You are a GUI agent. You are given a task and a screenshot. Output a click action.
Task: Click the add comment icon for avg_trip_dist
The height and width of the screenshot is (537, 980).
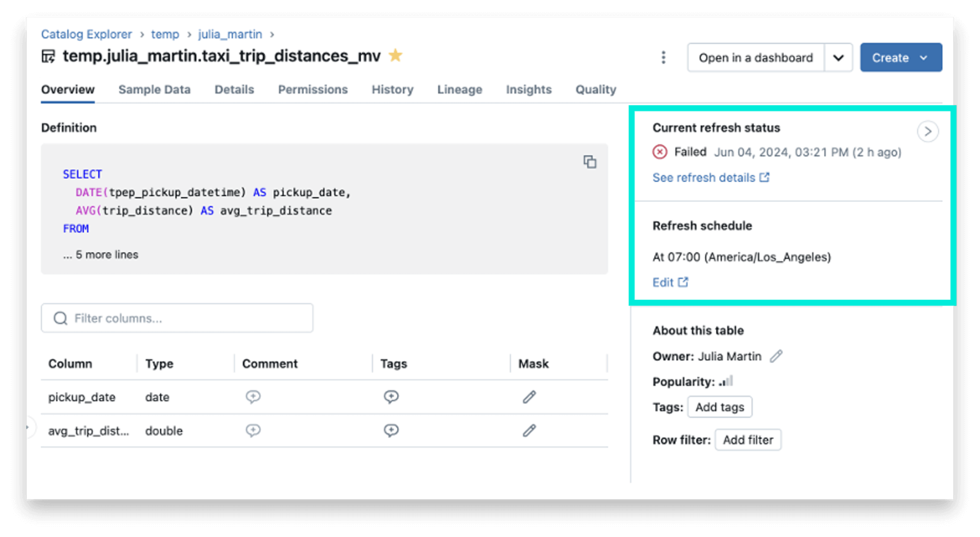click(x=253, y=431)
